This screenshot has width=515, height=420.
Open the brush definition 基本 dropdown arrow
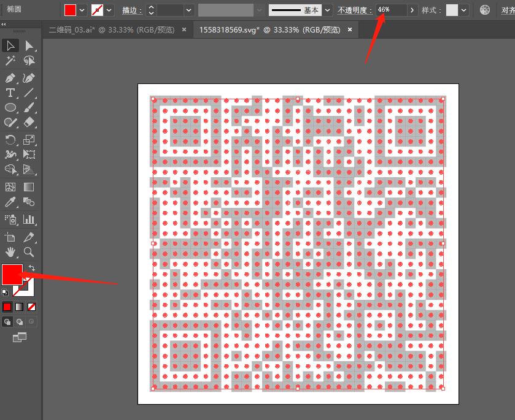coord(327,10)
